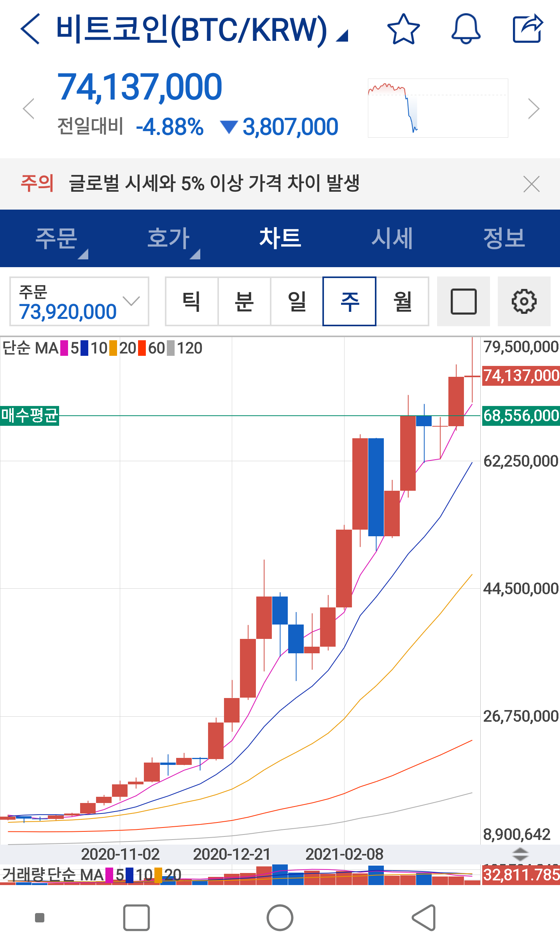Image resolution: width=560 pixels, height=950 pixels.
Task: Select the 분 chart interval
Action: (x=244, y=301)
